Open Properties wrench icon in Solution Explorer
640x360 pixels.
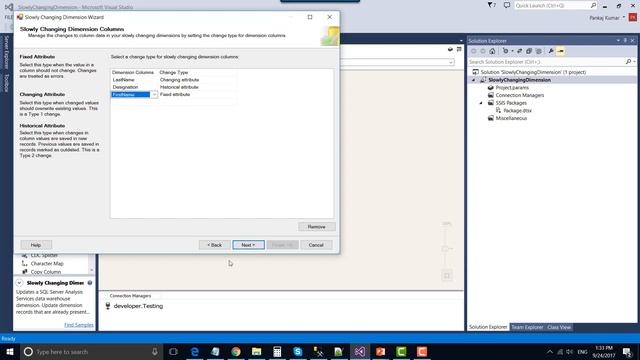(551, 51)
